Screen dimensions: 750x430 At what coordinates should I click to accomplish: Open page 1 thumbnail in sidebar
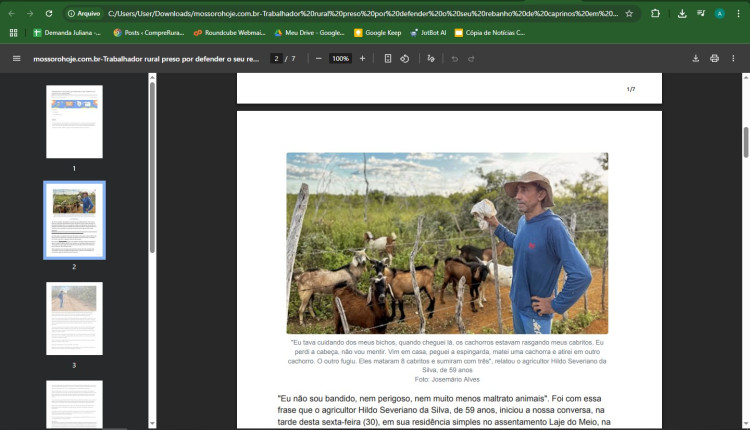coord(74,122)
